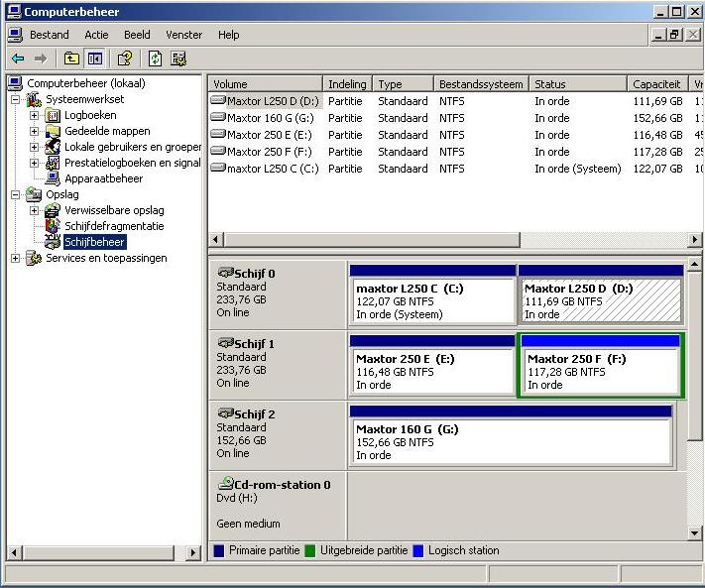Click the Gedeelde mappen folder icon
Viewport: 705px width, 588px height.
click(x=53, y=131)
